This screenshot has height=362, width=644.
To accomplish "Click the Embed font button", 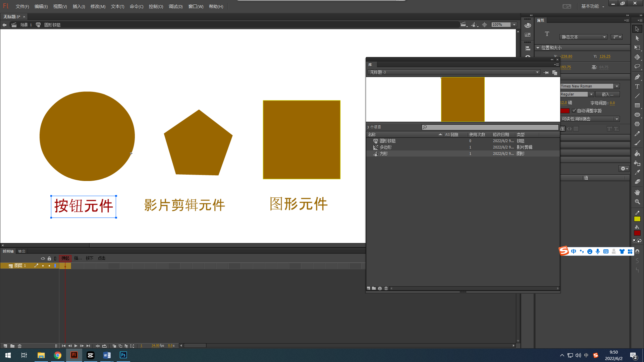I will tap(607, 94).
